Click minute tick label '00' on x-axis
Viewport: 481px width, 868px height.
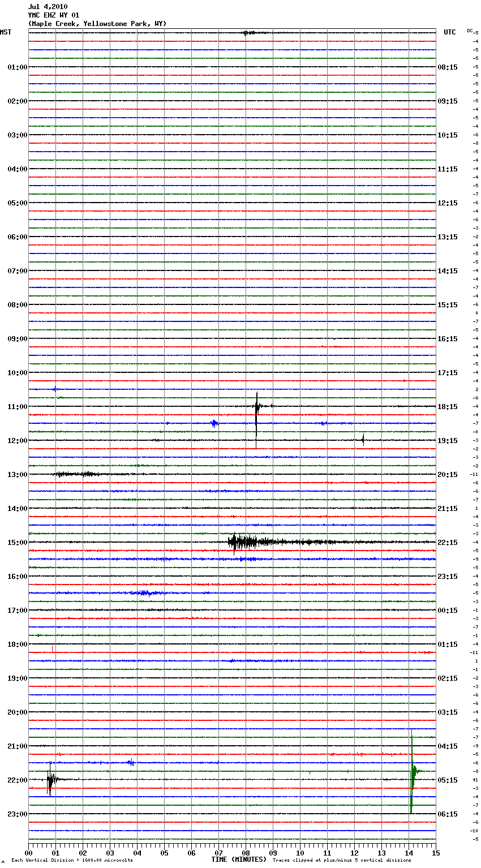pyautogui.click(x=28, y=853)
